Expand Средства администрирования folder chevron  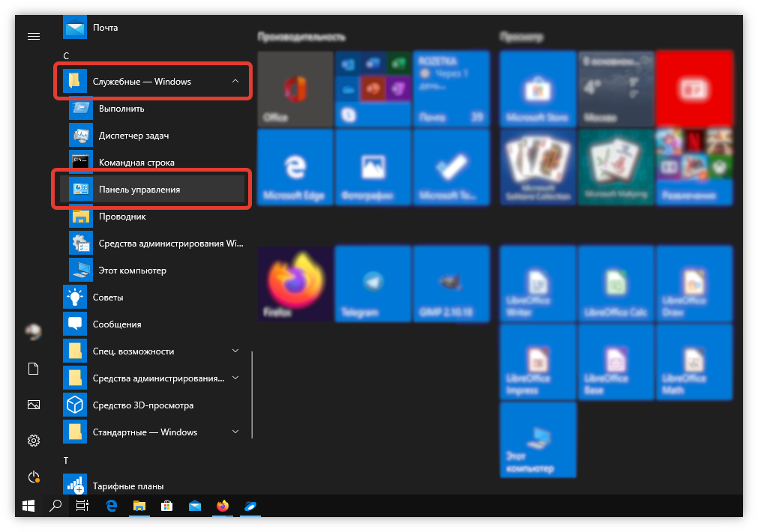pos(235,378)
